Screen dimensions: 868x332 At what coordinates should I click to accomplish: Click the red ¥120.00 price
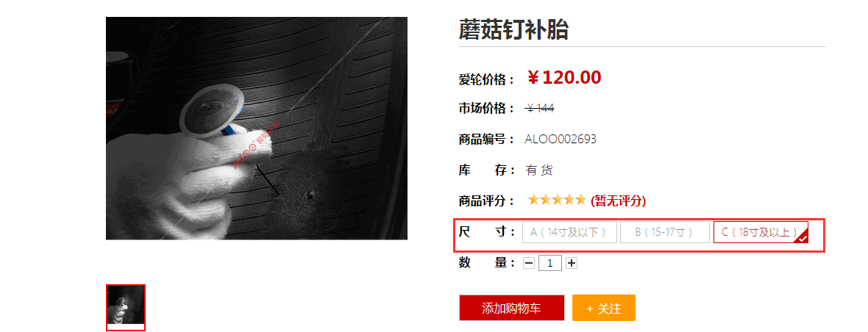point(563,78)
